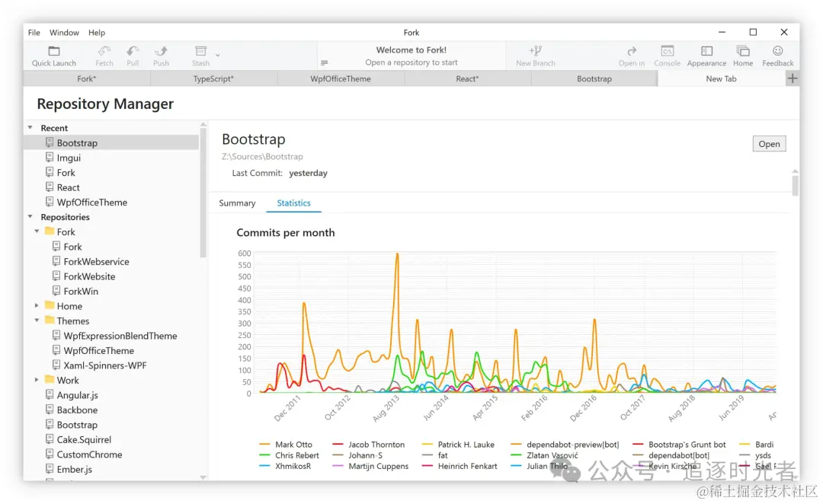823x504 pixels.
Task: Click the Home folder icon in tree
Action: point(50,305)
